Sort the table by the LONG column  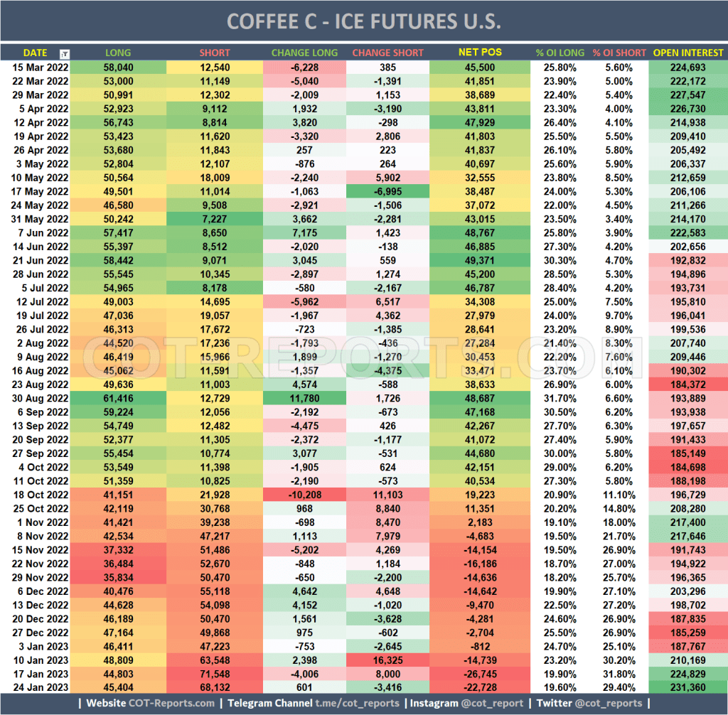pyautogui.click(x=118, y=53)
